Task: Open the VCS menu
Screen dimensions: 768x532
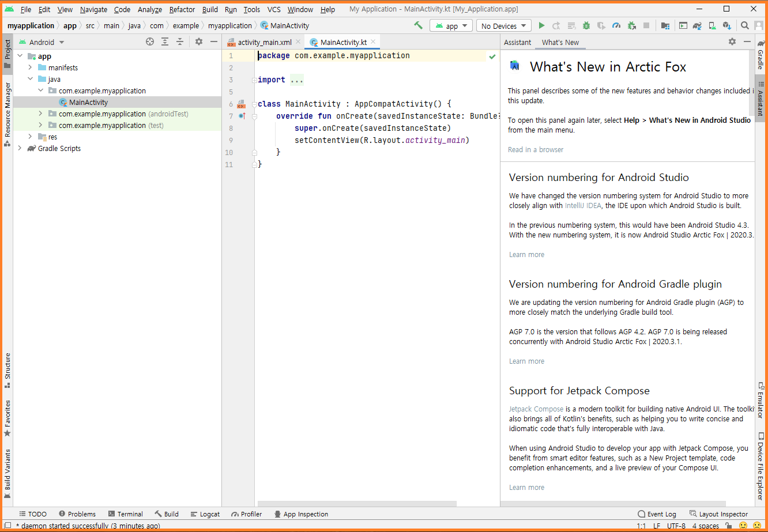Action: 274,9
